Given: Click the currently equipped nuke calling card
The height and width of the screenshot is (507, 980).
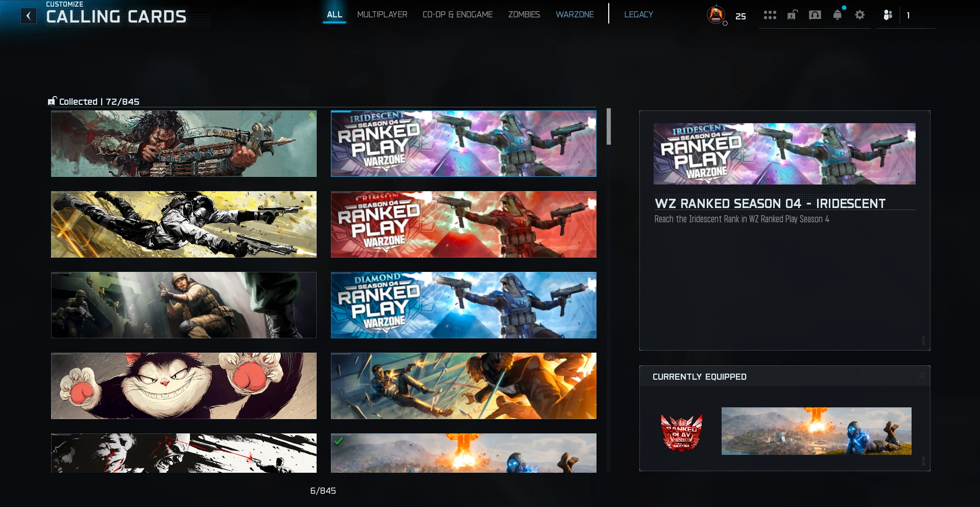Looking at the screenshot, I should point(816,431).
